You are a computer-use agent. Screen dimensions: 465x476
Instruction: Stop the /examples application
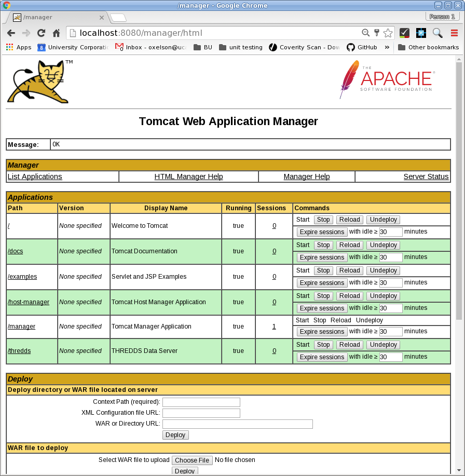click(323, 270)
